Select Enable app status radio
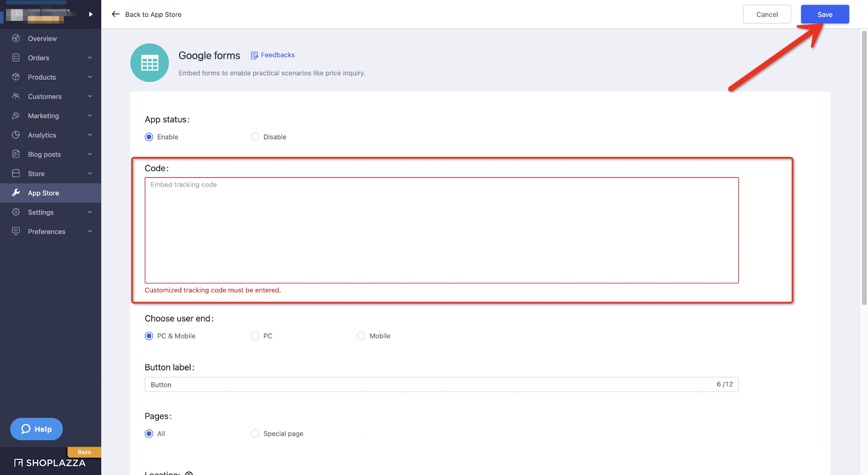868x475 pixels. point(149,137)
